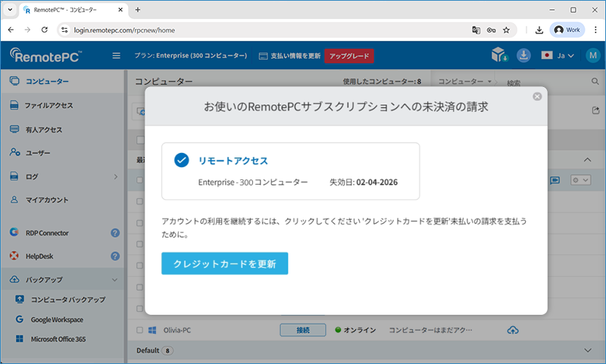Image resolution: width=606 pixels, height=364 pixels.
Task: Click the red アップグレード button
Action: [x=349, y=56]
